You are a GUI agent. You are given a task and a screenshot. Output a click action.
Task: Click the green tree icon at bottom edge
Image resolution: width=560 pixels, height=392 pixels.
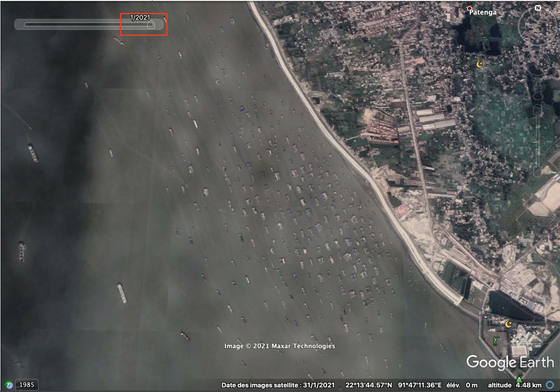(x=519, y=379)
